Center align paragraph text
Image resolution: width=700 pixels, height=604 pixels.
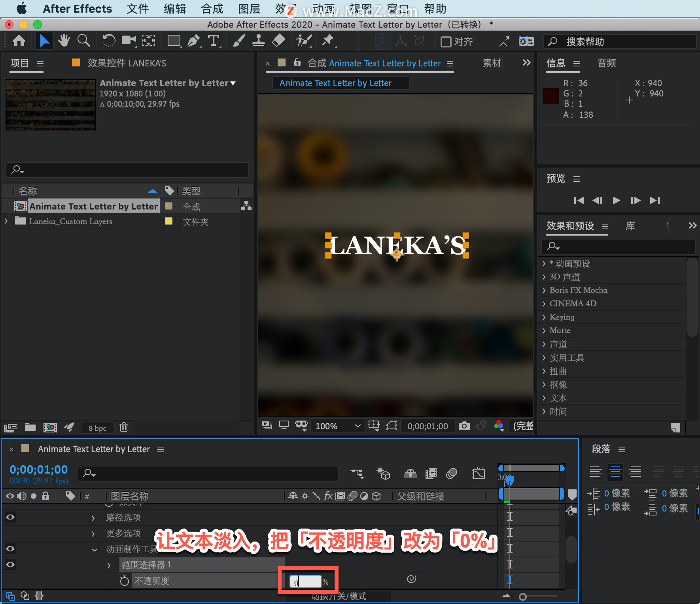615,472
